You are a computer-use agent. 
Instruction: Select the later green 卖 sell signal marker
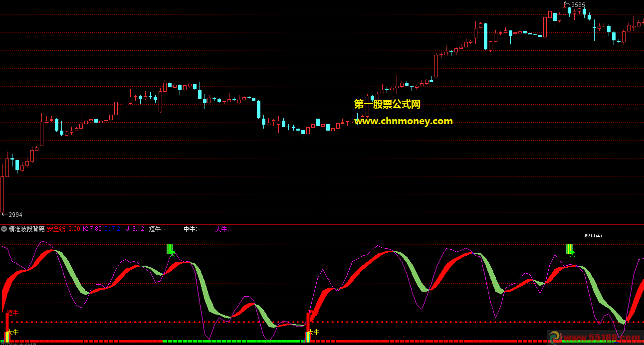[570, 249]
